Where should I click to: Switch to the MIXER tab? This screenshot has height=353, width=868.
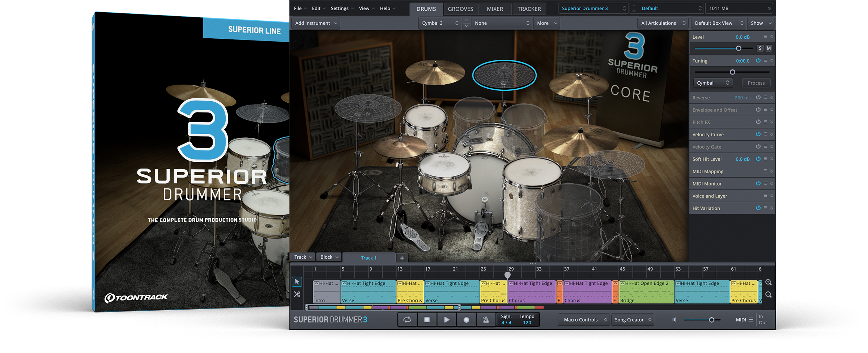click(495, 9)
